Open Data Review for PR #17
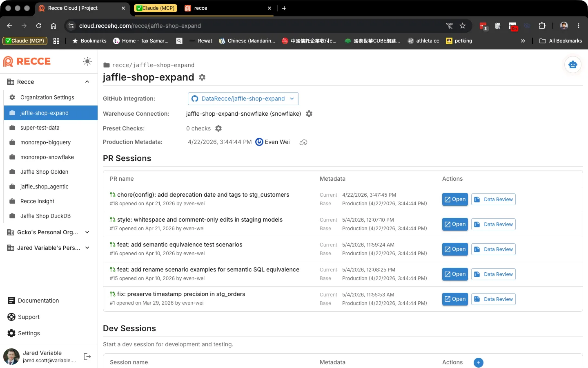The image size is (588, 368). pyautogui.click(x=493, y=224)
